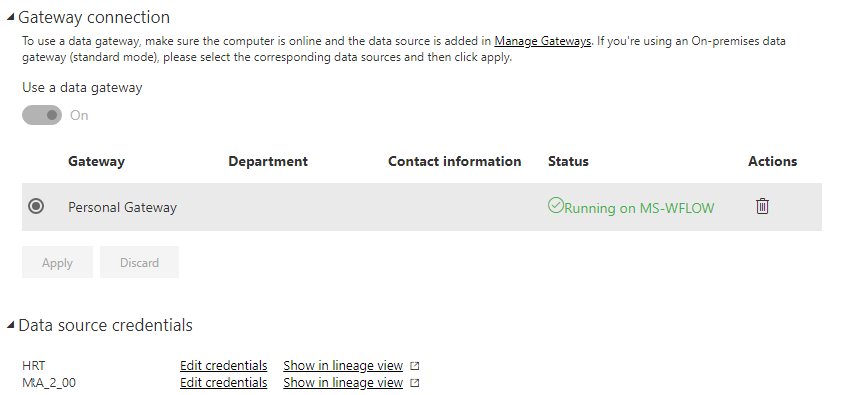This screenshot has width=855, height=395.
Task: Click the HRT data source name
Action: tap(34, 366)
